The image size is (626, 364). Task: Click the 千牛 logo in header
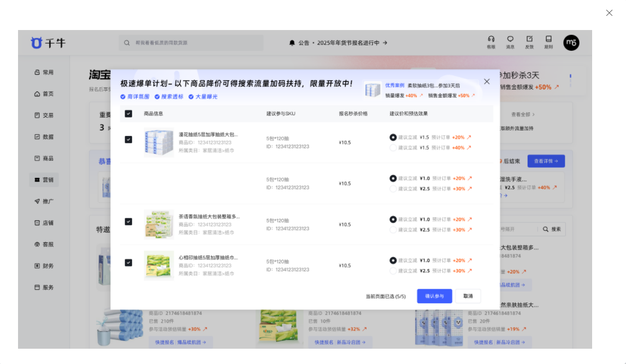[48, 43]
